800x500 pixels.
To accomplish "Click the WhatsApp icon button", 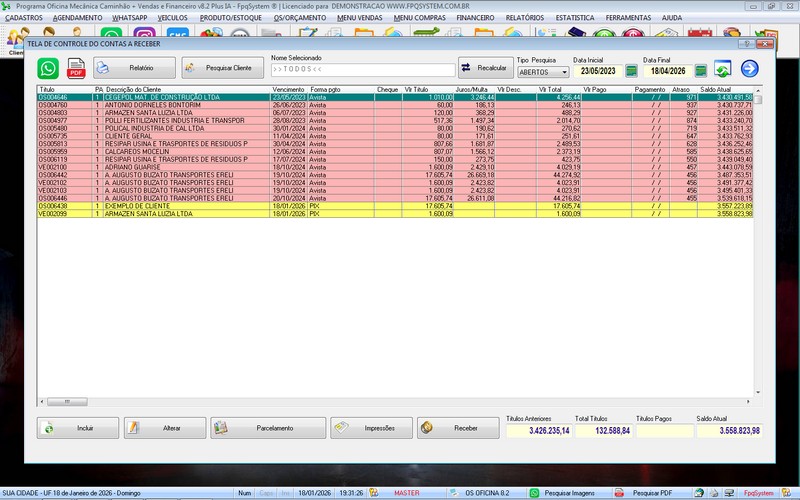I will click(48, 68).
